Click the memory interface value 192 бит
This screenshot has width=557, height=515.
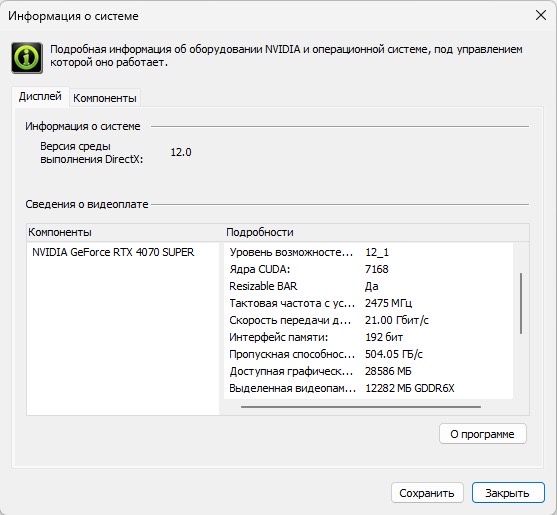point(384,337)
